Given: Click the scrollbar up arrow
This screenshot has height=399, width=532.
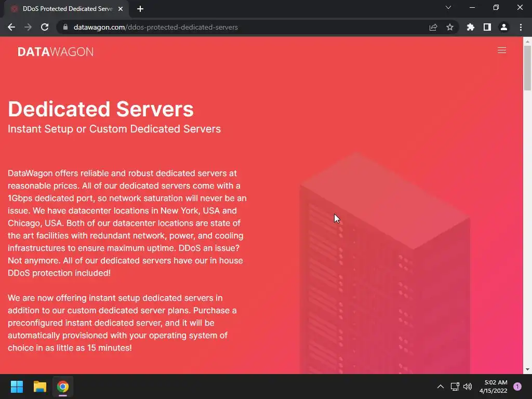Looking at the screenshot, I should (x=527, y=42).
